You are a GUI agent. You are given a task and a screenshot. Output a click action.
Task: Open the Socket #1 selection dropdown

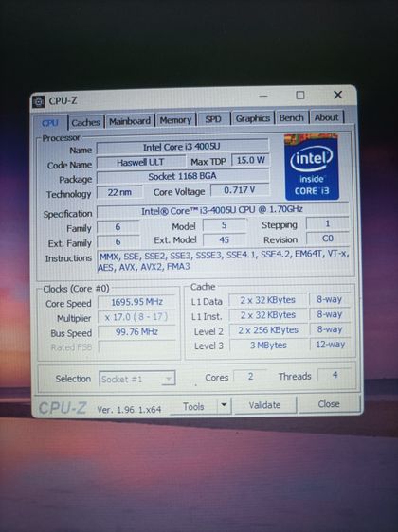(137, 379)
